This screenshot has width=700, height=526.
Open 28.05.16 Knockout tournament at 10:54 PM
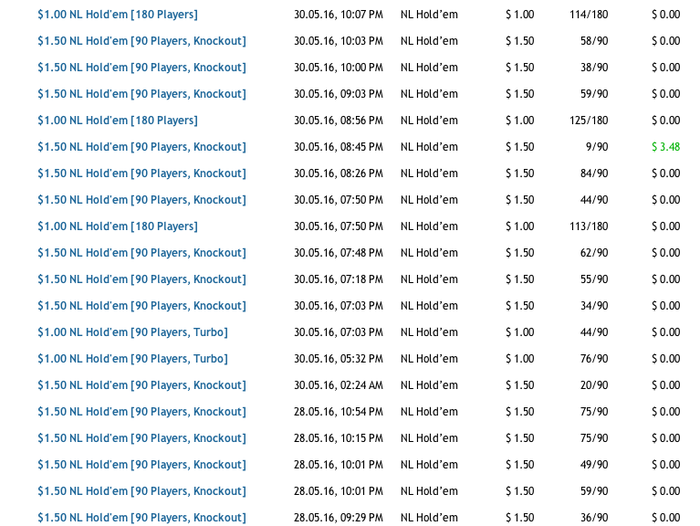pos(141,412)
